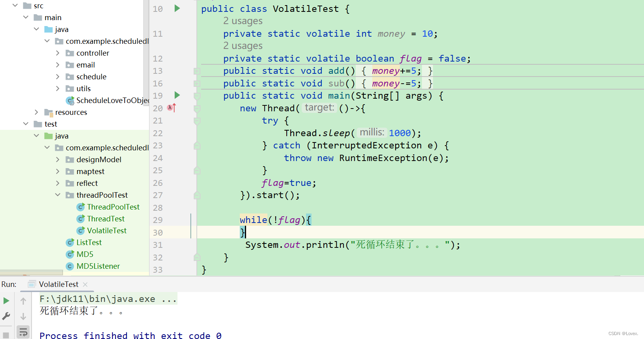
Task: Click the F:\jdk11\bin\java.exe command line
Action: click(x=108, y=299)
